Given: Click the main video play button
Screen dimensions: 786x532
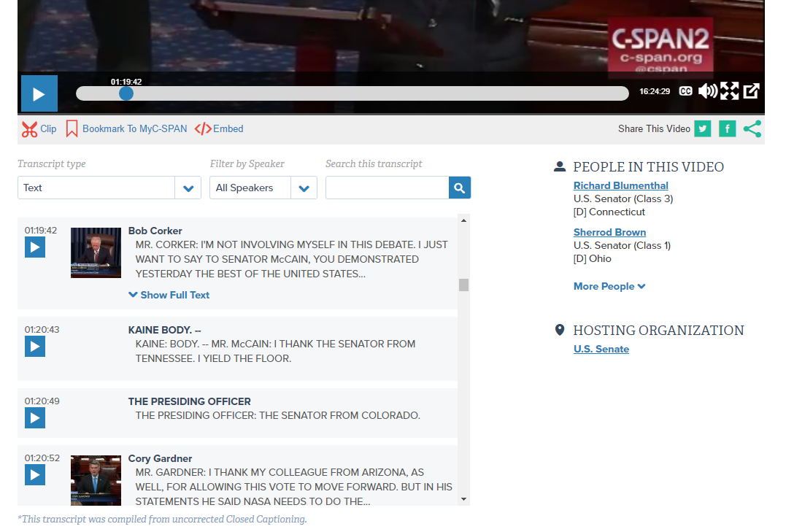Looking at the screenshot, I should click(39, 93).
